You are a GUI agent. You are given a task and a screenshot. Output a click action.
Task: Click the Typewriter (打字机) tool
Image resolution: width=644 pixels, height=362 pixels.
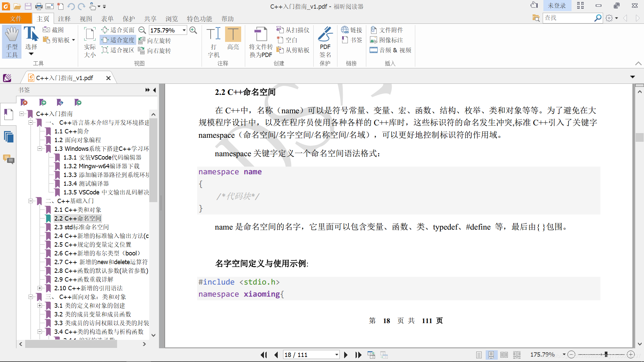point(214,42)
